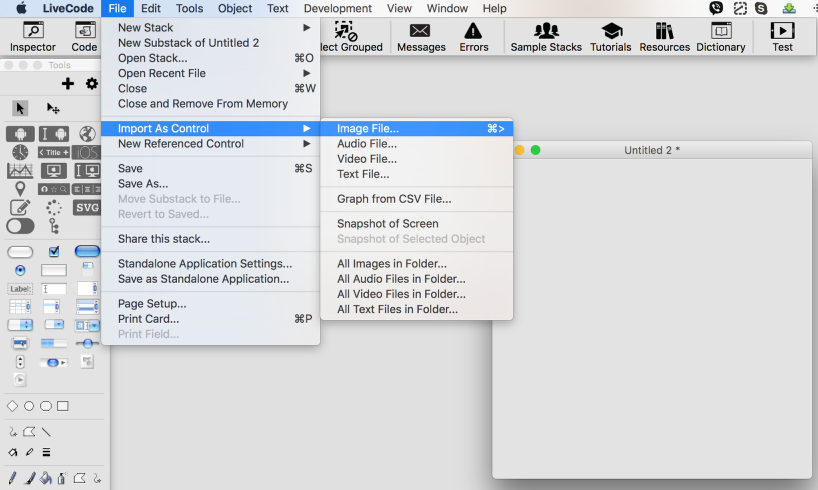Select the paint bucket fill tool
818x490 pixels.
point(46,477)
